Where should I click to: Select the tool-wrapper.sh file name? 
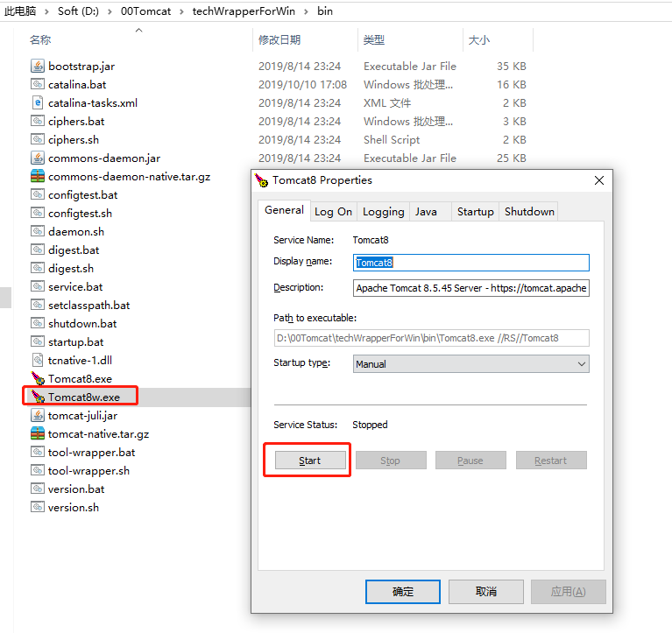[88, 471]
